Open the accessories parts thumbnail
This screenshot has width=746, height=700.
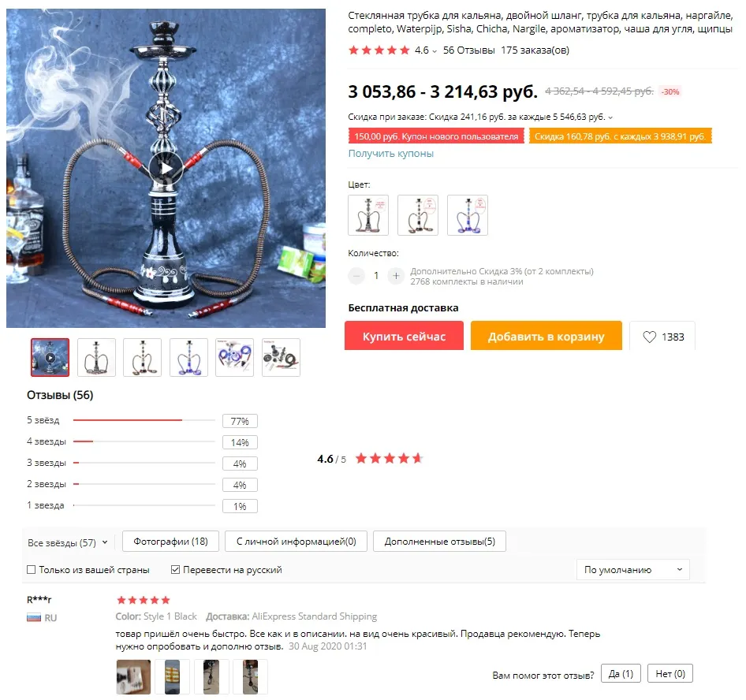281,358
